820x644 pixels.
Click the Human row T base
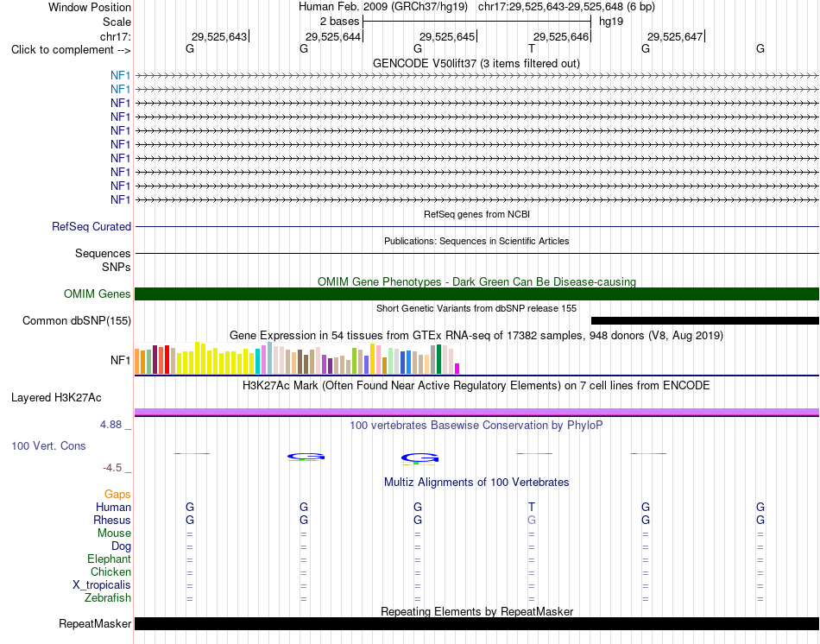(x=532, y=507)
